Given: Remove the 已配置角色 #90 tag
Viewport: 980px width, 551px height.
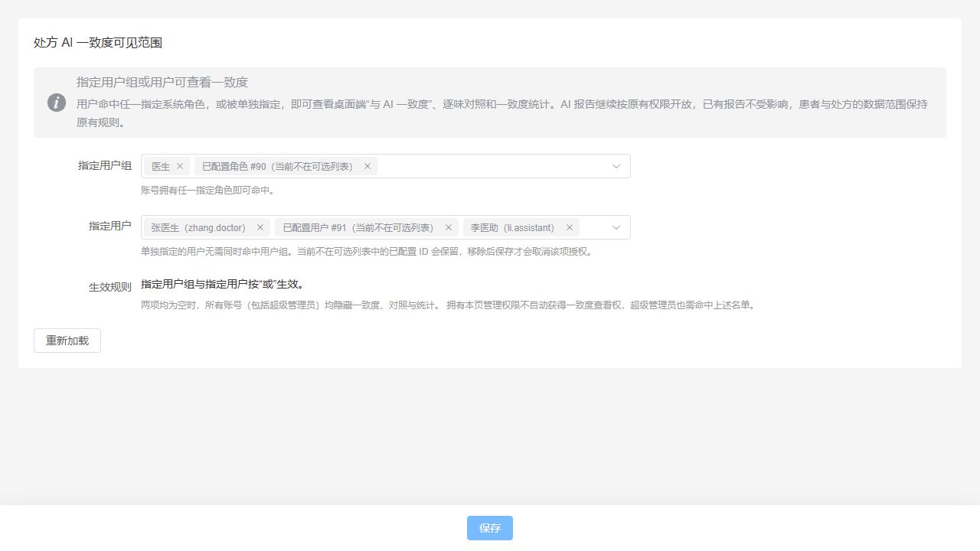Looking at the screenshot, I should [367, 166].
